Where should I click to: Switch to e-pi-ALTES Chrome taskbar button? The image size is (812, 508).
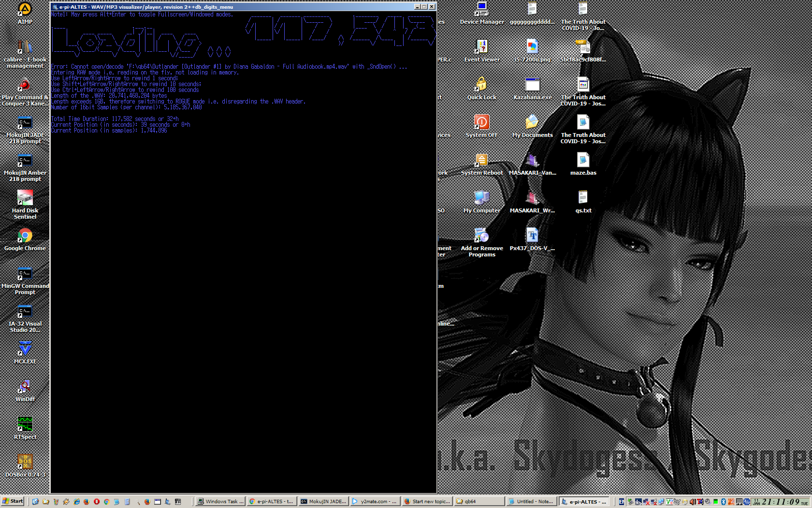[271, 501]
